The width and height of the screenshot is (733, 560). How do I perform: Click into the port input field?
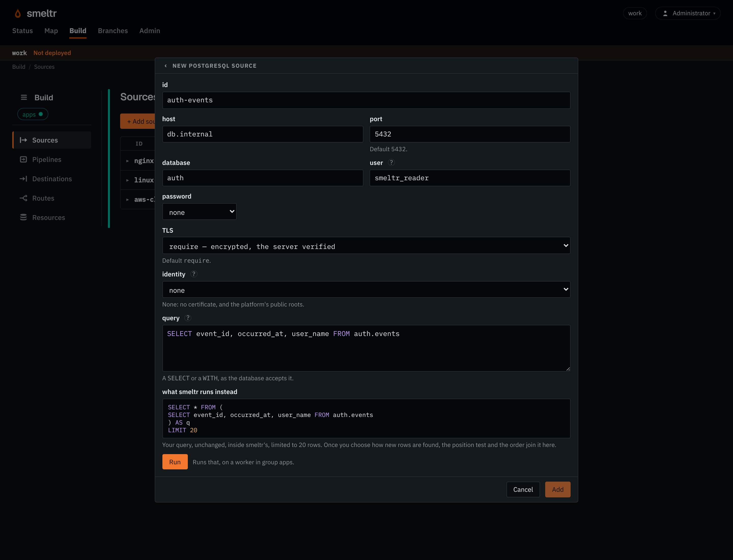[470, 134]
